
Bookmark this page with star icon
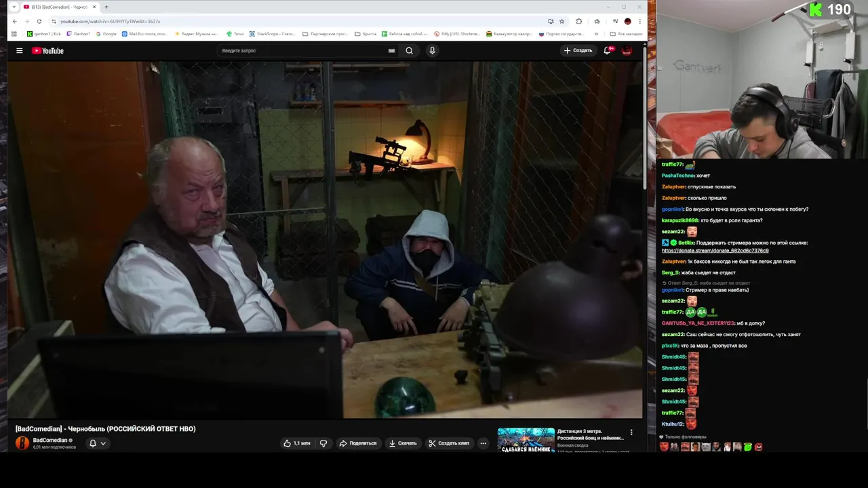(561, 21)
